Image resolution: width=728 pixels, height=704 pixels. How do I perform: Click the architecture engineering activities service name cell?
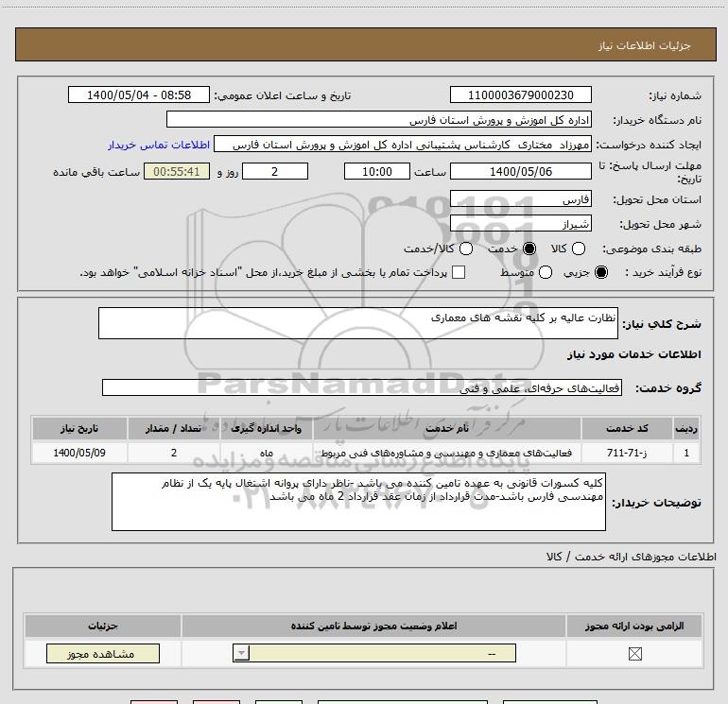click(447, 453)
